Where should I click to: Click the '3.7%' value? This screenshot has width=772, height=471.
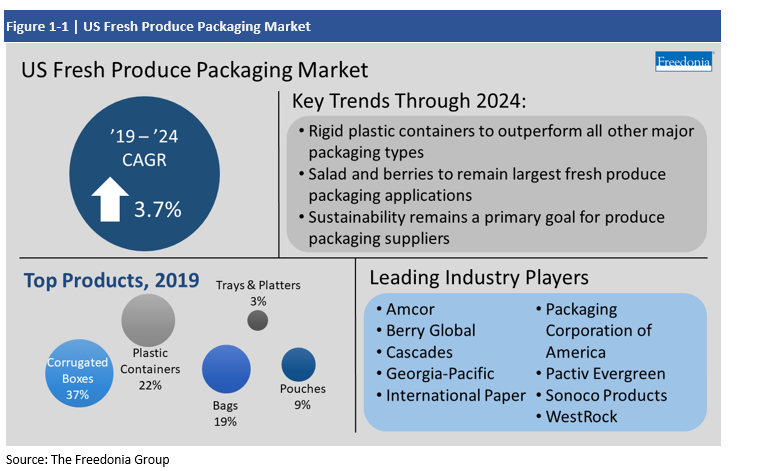click(158, 210)
